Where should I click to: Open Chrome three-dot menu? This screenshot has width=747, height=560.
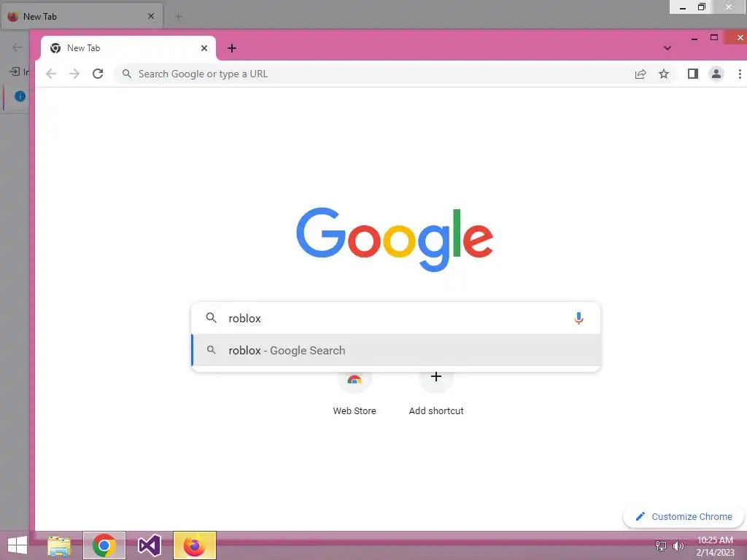click(x=740, y=74)
